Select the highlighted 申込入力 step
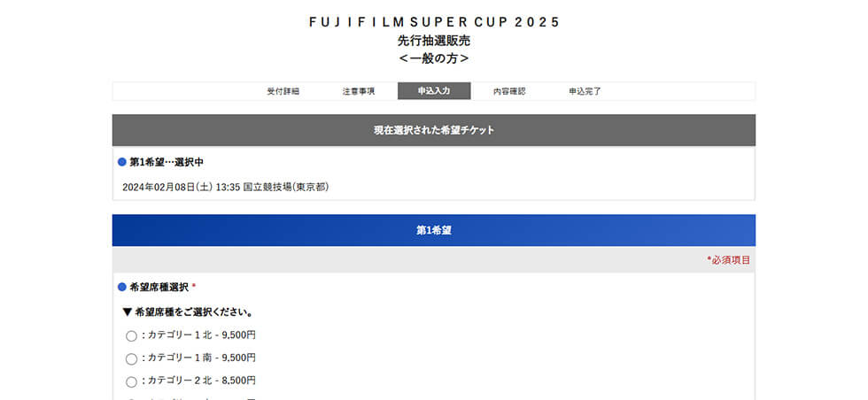The width and height of the screenshot is (868, 400). (x=434, y=91)
